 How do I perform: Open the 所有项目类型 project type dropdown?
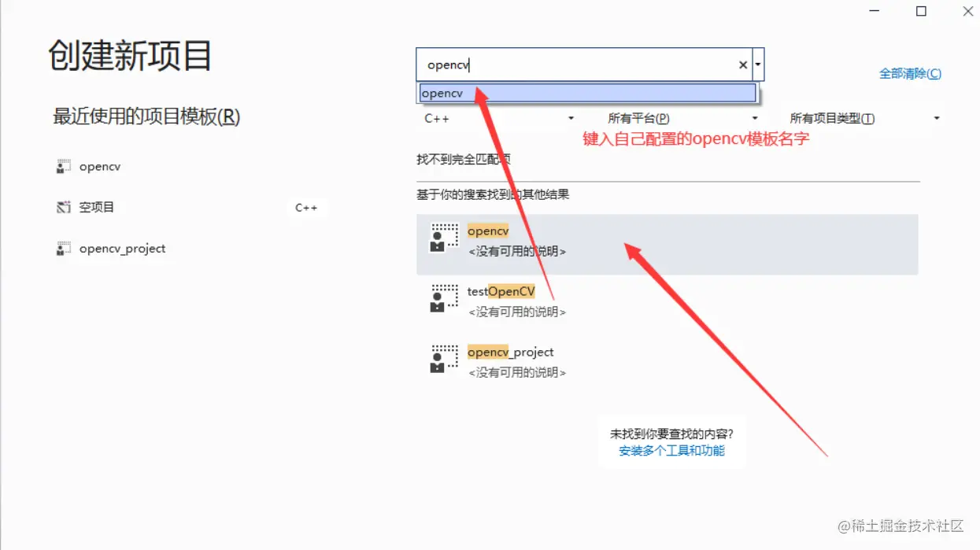864,119
